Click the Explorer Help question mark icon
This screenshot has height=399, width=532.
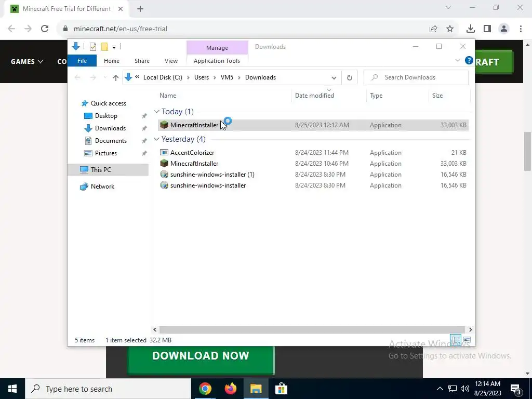(469, 61)
